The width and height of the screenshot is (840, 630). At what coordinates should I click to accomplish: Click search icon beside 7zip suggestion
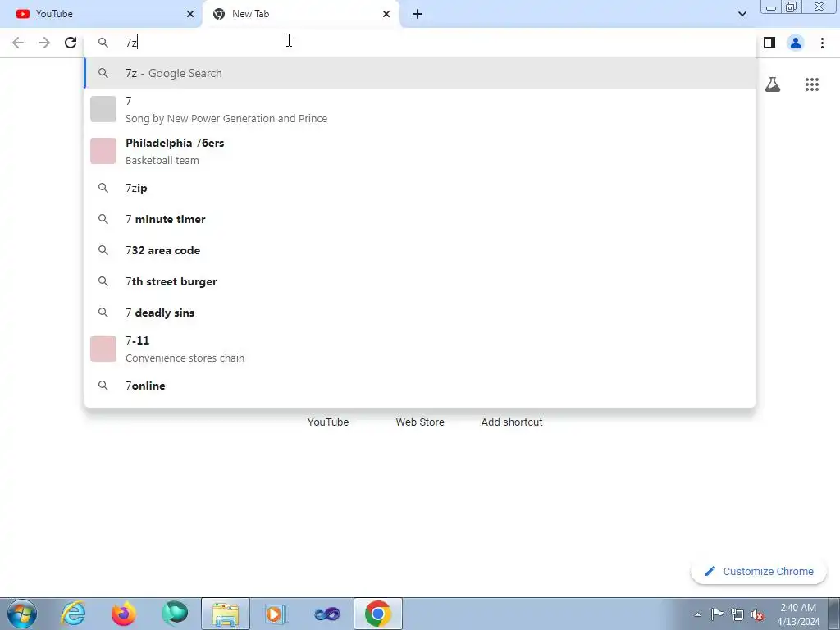coord(103,188)
